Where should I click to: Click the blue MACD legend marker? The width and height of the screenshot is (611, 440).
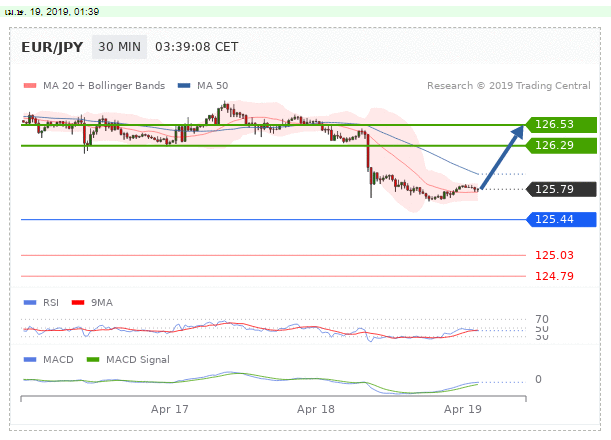[x=30, y=358]
